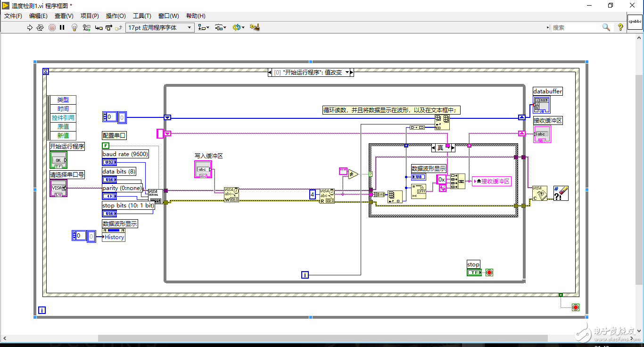The image size is (644, 347).
Task: Click the Pause button in the toolbar
Action: click(x=62, y=28)
